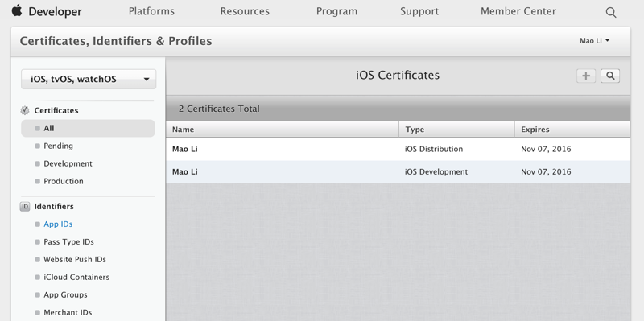Go to Member Center
This screenshot has height=321, width=644.
(518, 11)
